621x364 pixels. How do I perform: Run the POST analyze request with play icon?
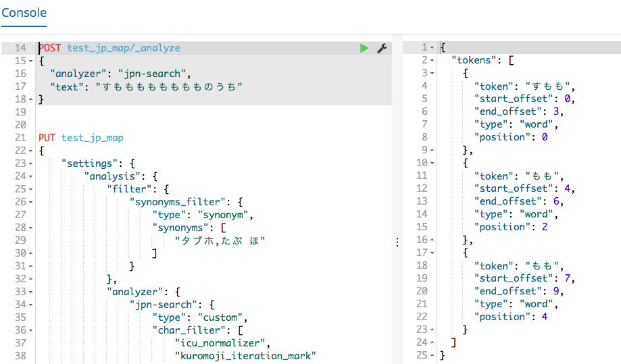click(364, 48)
